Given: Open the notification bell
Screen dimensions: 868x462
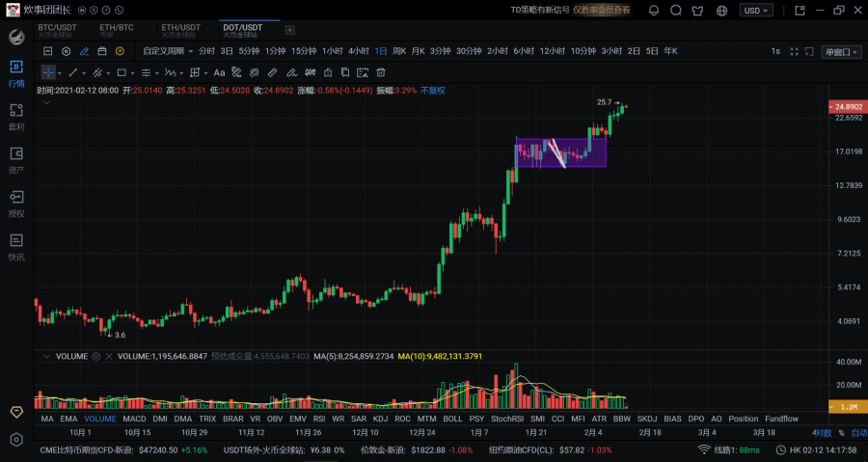Looking at the screenshot, I should [x=654, y=11].
